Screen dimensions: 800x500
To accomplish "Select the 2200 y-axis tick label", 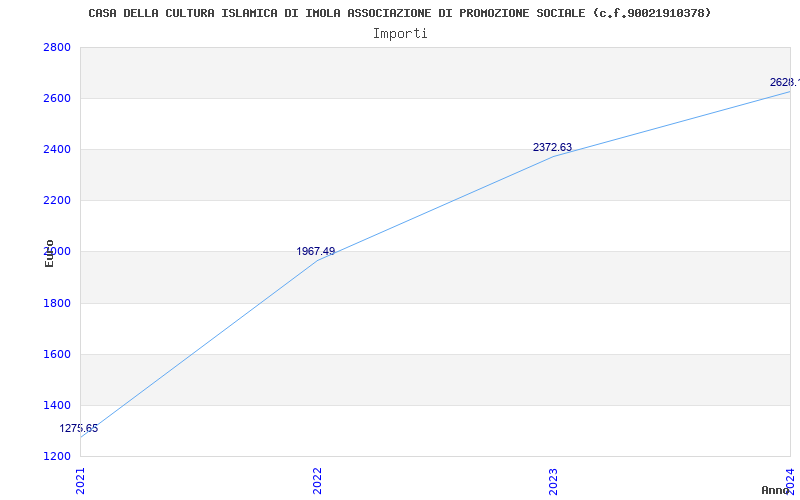I will (57, 201).
